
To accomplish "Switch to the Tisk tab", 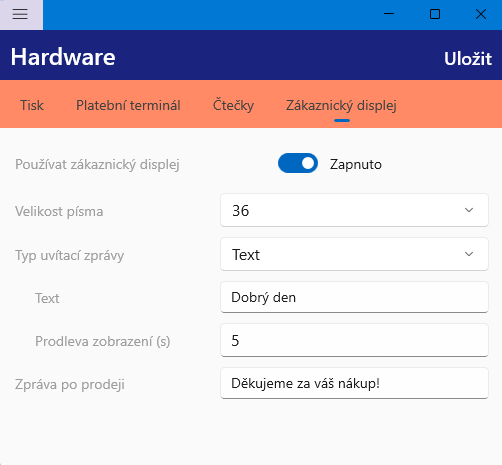I will [x=32, y=105].
